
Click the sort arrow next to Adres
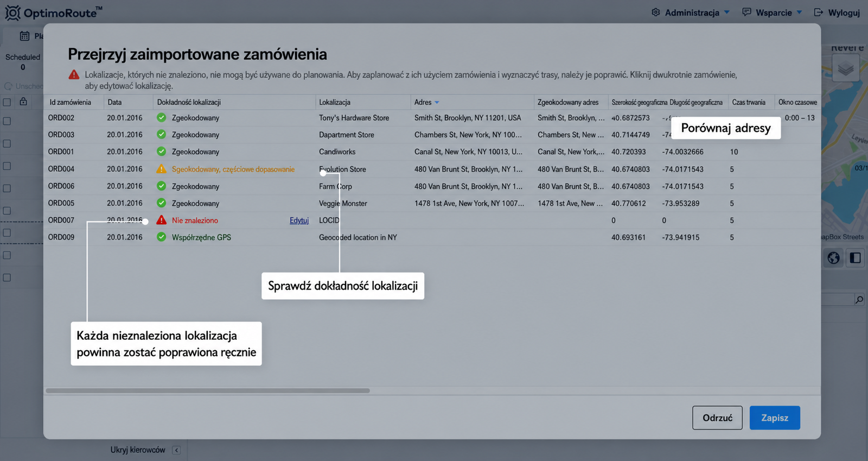click(437, 103)
